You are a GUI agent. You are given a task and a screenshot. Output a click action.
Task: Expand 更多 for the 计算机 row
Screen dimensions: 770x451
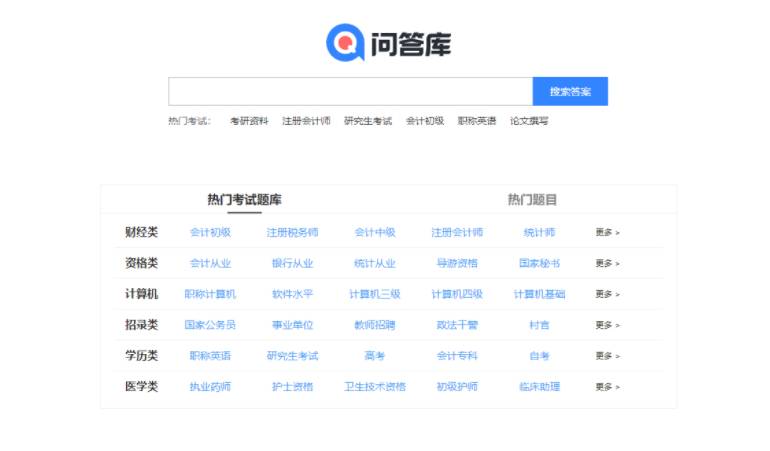pyautogui.click(x=607, y=294)
